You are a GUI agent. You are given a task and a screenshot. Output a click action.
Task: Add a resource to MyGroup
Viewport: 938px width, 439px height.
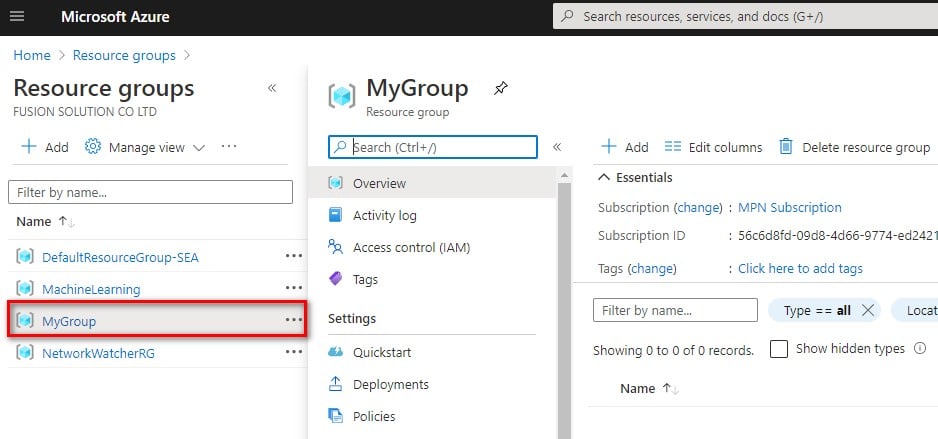[625, 147]
